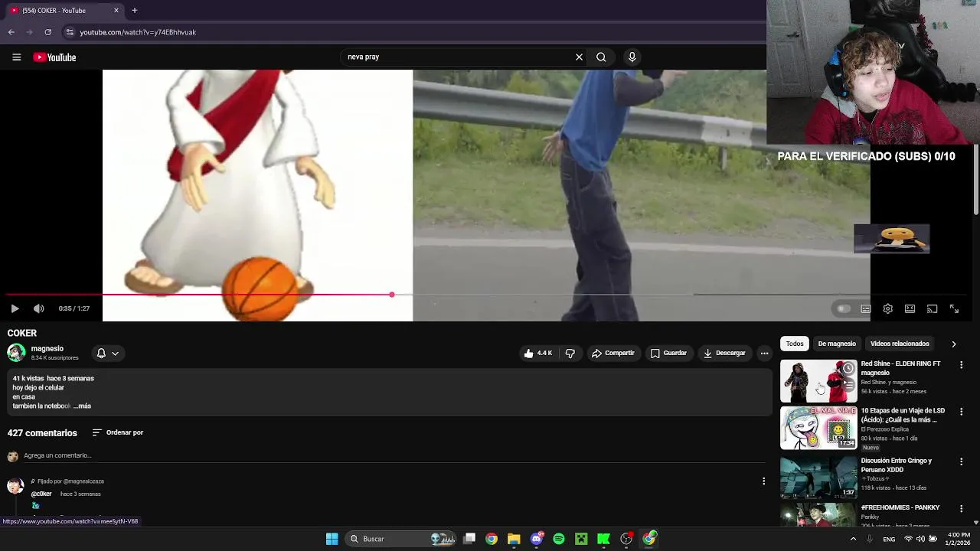Viewport: 980px width, 551px height.
Task: Expand the description with '...más'
Action: 83,406
